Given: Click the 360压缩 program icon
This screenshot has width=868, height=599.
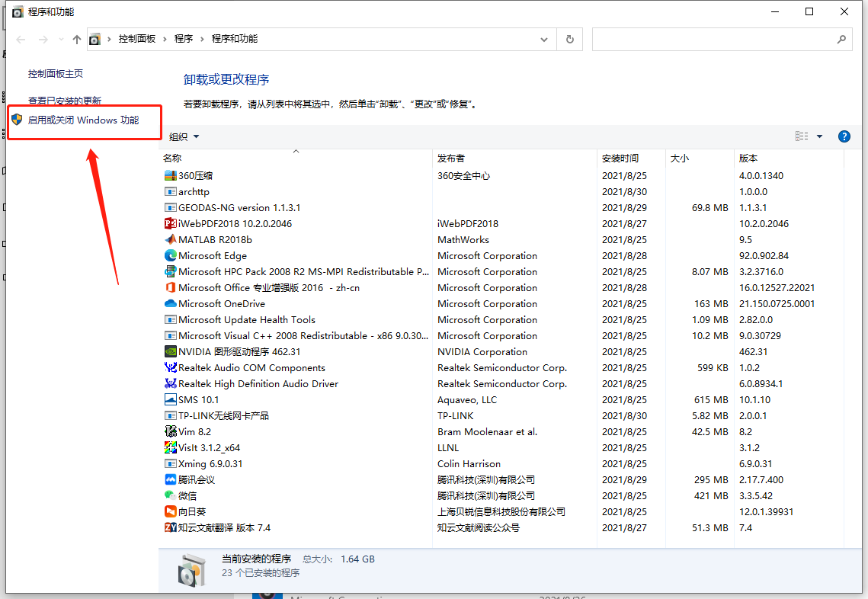Looking at the screenshot, I should 171,175.
